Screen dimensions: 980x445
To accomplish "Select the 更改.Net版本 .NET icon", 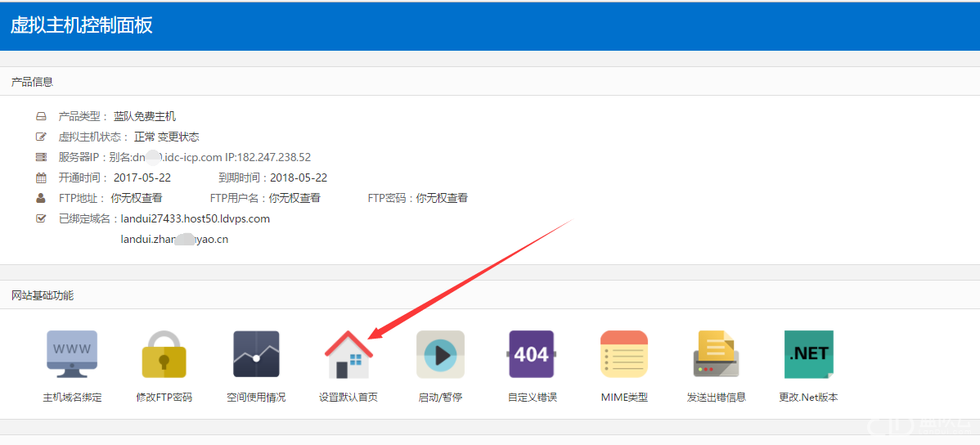I will (x=808, y=354).
